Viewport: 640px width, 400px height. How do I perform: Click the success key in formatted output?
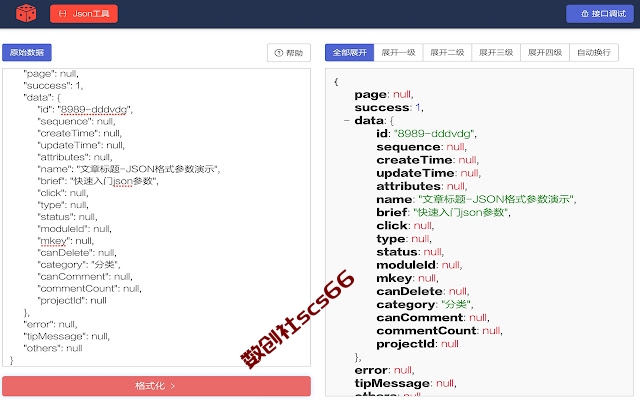click(x=382, y=108)
